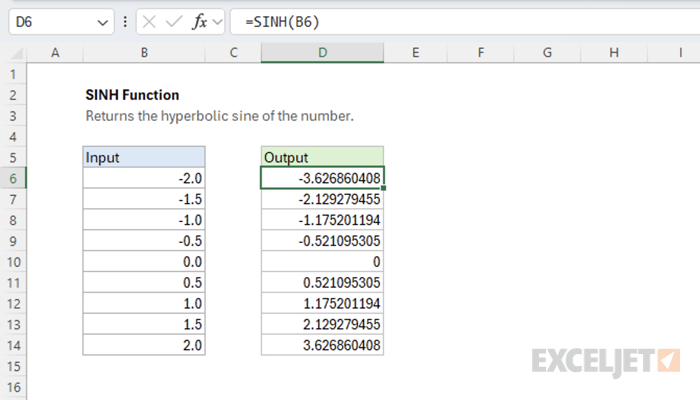700x400 pixels.
Task: Click the formula bar showing =SINH(B6)
Action: (x=465, y=22)
